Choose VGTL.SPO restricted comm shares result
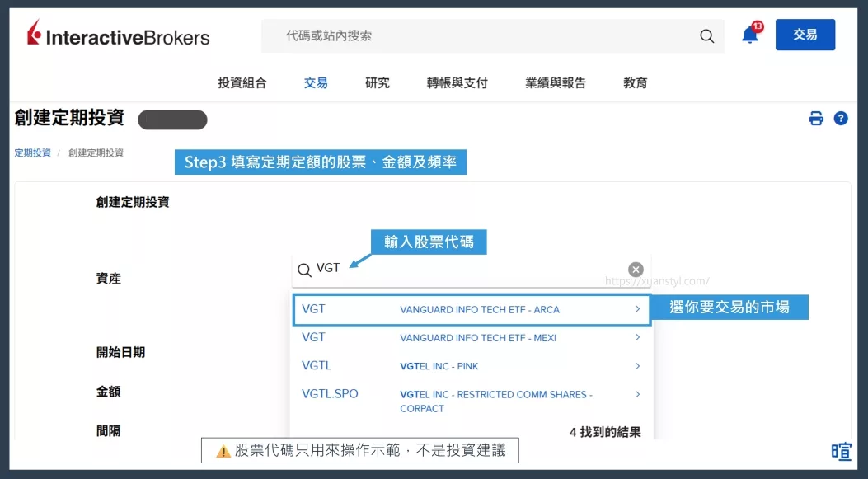This screenshot has width=868, height=479. [471, 401]
